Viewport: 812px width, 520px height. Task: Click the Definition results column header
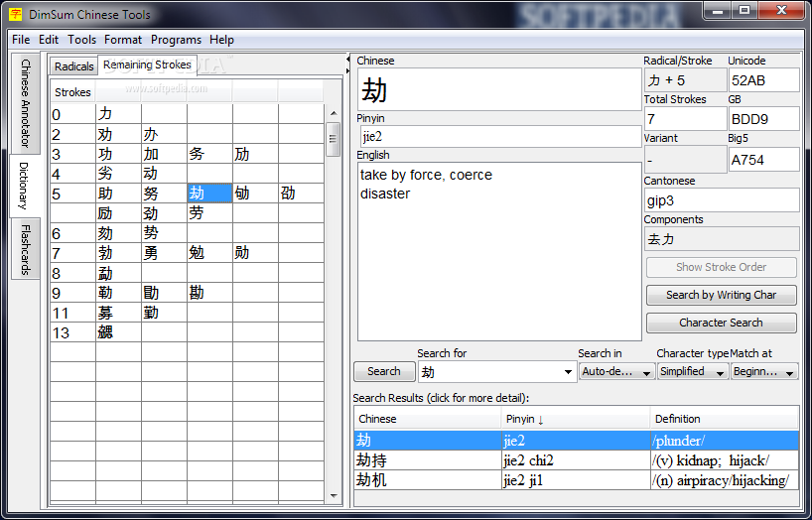725,419
